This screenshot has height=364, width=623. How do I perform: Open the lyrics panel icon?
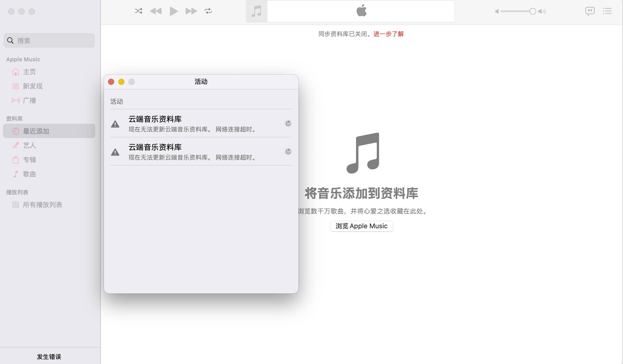(590, 11)
